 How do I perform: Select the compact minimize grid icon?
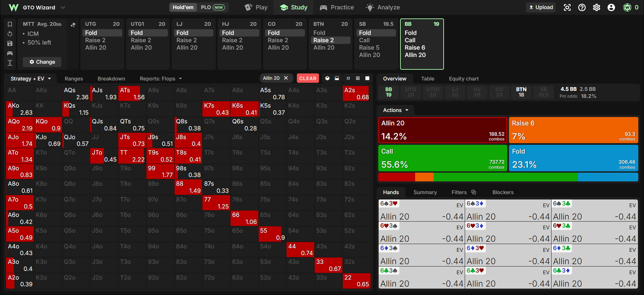click(348, 78)
